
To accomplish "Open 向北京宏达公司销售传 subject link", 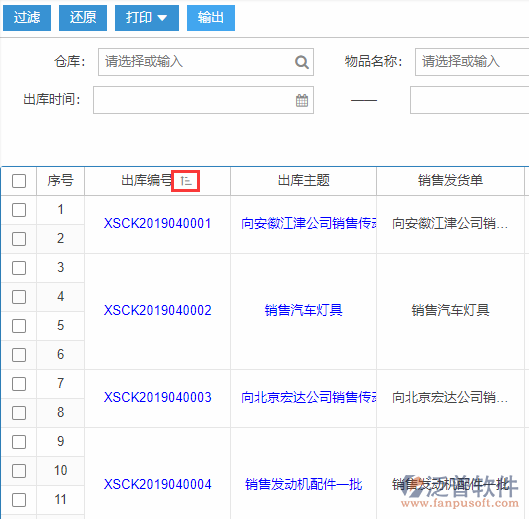I will pyautogui.click(x=308, y=398).
